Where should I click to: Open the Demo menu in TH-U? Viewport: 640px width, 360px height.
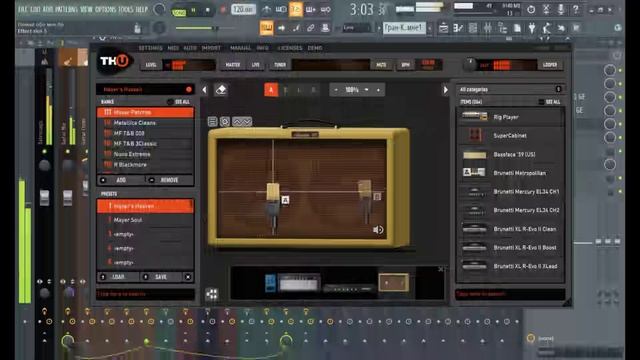[315, 48]
